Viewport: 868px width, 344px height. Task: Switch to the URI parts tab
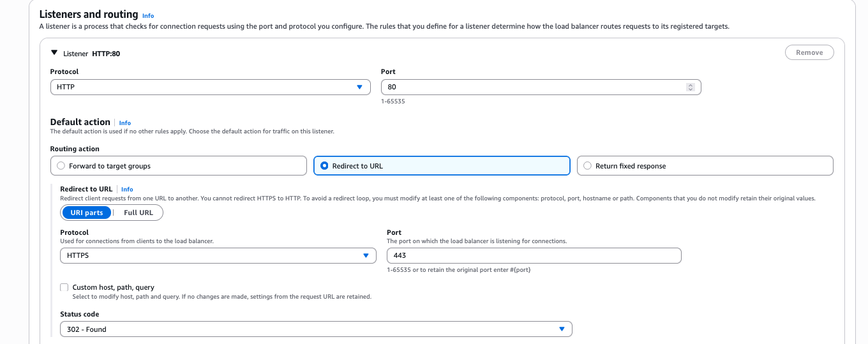(x=87, y=213)
